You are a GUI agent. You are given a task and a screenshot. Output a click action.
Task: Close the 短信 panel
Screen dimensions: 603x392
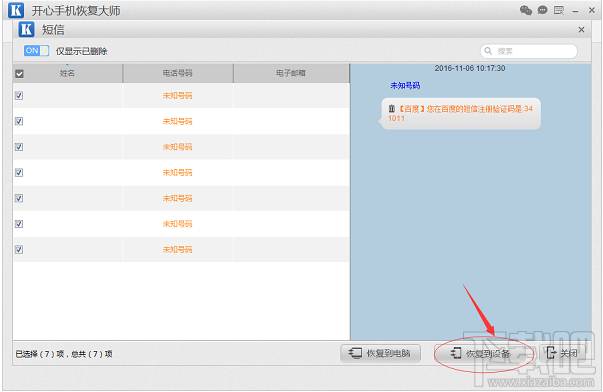[x=581, y=30]
